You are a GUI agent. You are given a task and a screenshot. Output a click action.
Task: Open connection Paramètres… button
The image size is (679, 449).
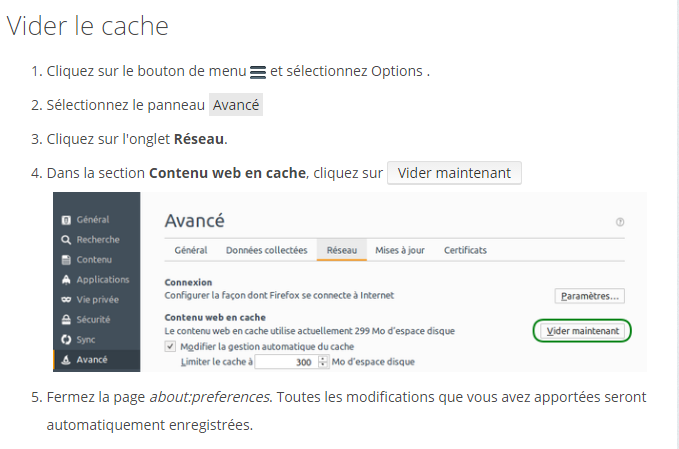pyautogui.click(x=589, y=296)
